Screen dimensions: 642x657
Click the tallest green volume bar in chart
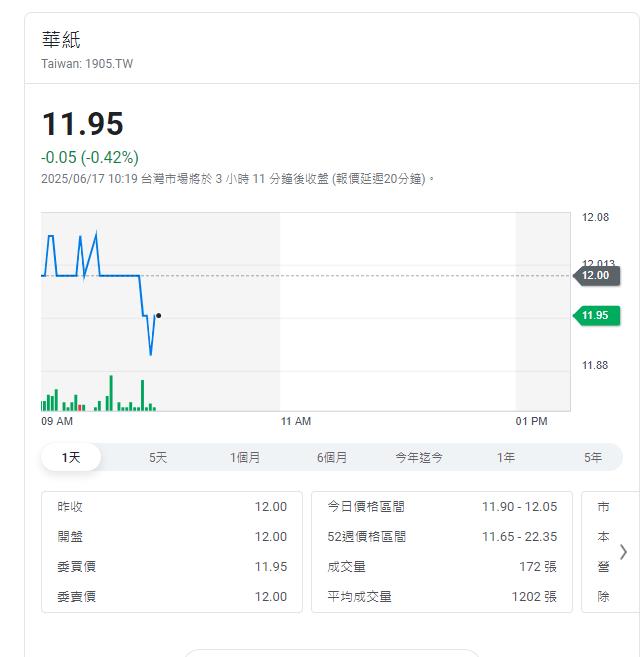111,393
